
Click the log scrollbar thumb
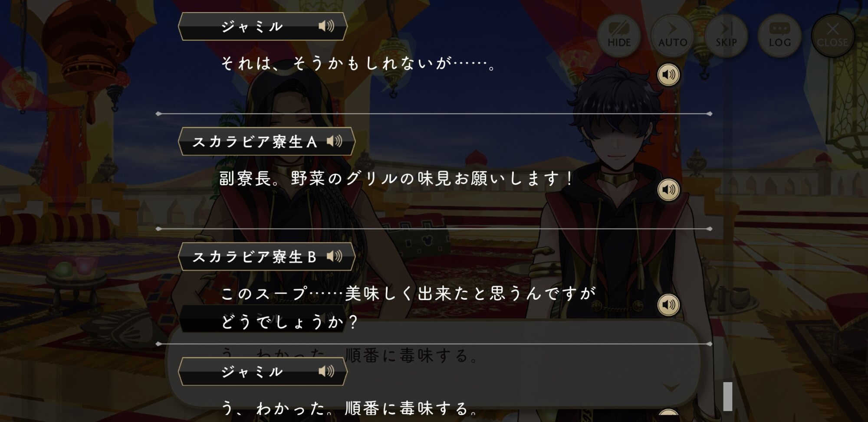click(728, 396)
